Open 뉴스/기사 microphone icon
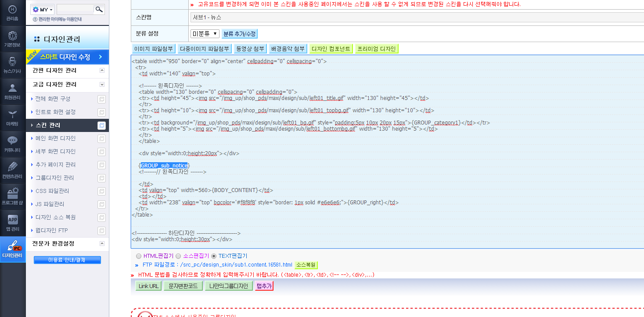 (x=12, y=62)
